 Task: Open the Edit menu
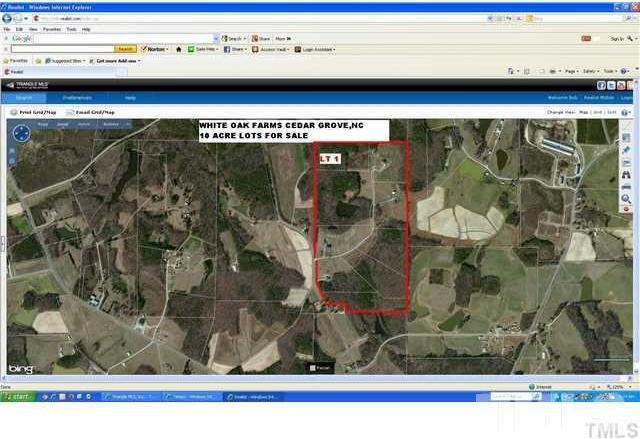pyautogui.click(x=19, y=29)
